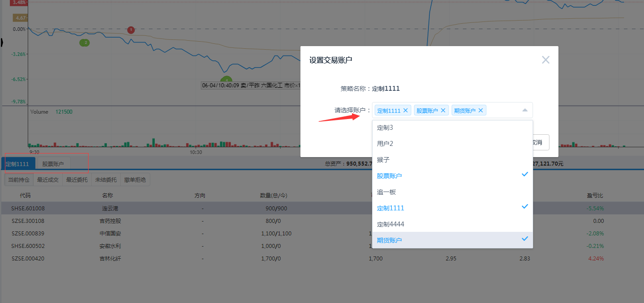The image size is (644, 303).
Task: Select the SZSE.000420 吉林化纤 row
Action: click(322, 258)
